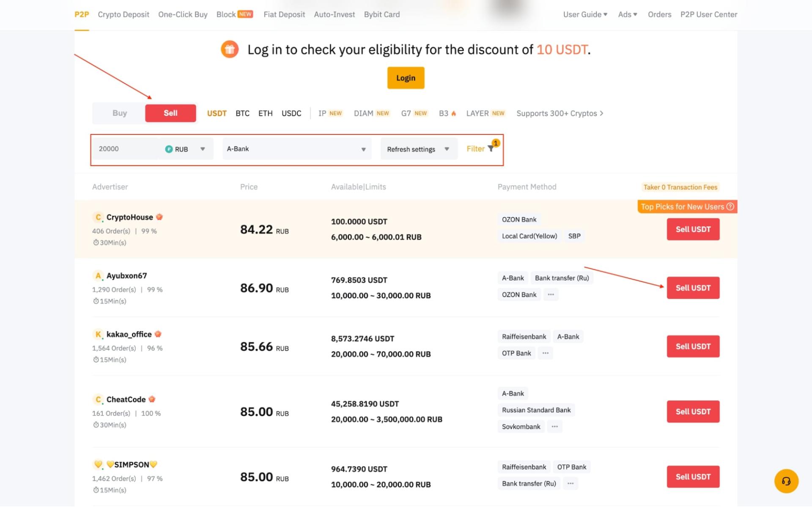Click the Top Picks help question icon

[730, 207]
